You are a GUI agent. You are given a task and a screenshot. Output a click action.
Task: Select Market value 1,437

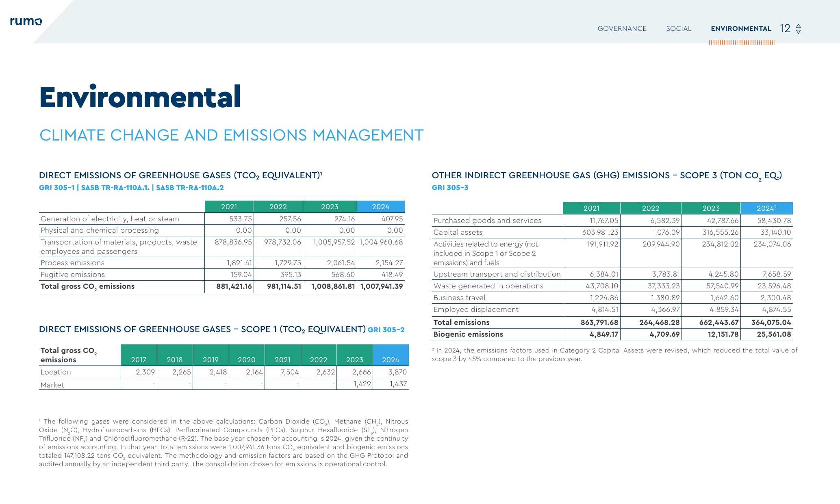tap(398, 384)
